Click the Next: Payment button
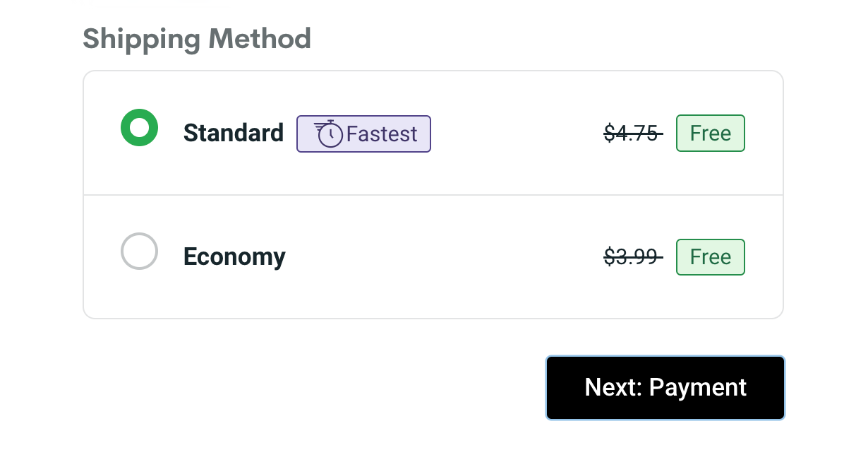The width and height of the screenshot is (868, 450). pyautogui.click(x=665, y=387)
